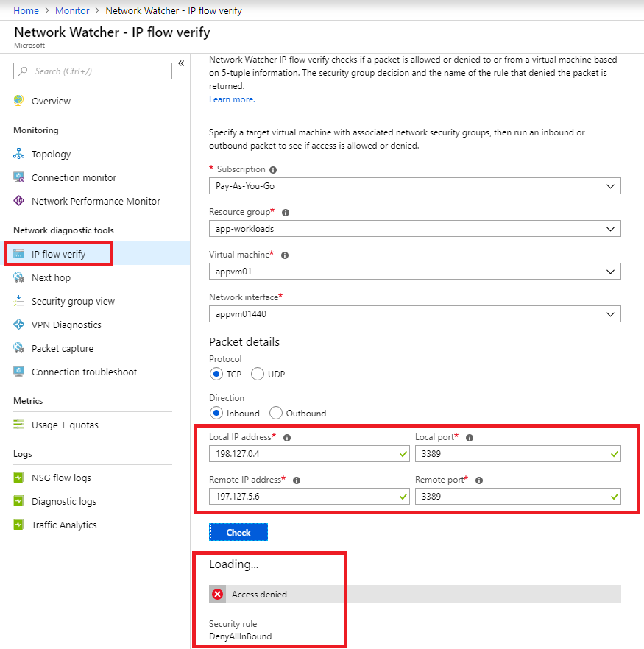
Task: Open the Virtual machine dropdown showing appvm01
Action: pos(414,272)
